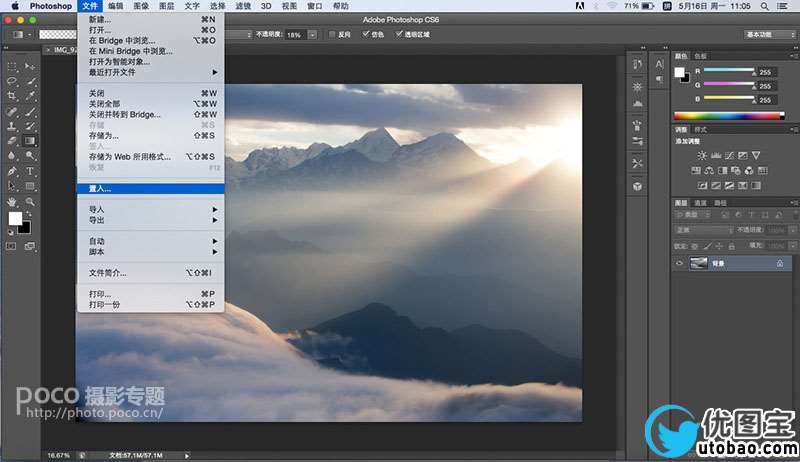Open the 图像 menu in menu bar

[141, 6]
